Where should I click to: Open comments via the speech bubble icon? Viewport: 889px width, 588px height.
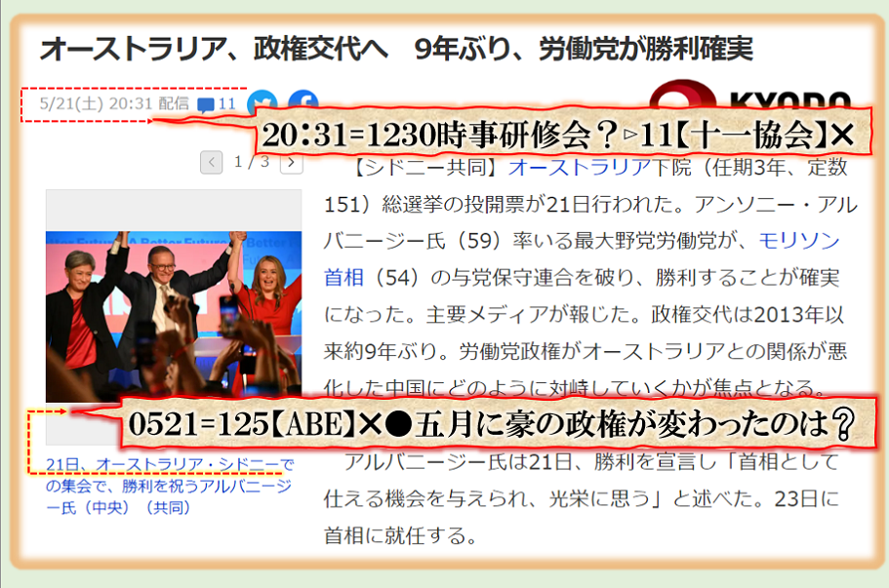pos(205,104)
